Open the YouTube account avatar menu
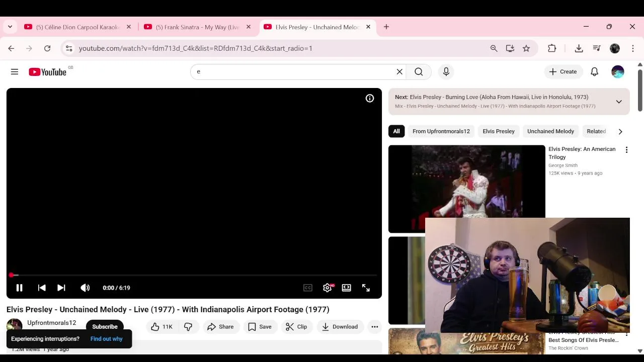The image size is (644, 362). [x=617, y=72]
